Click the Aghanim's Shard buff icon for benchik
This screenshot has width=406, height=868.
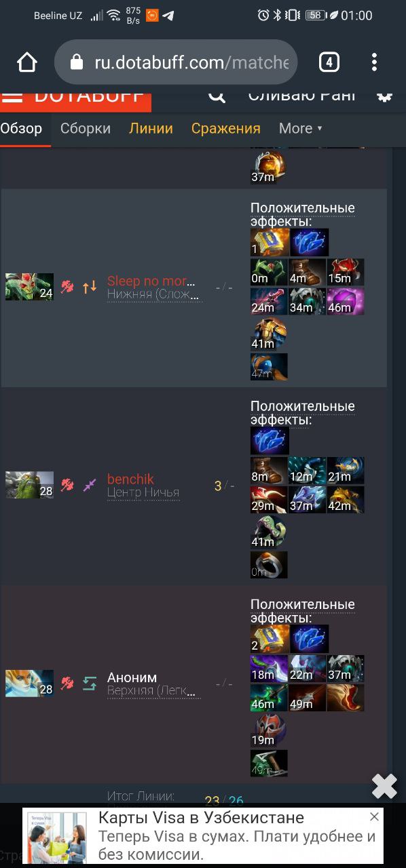click(270, 440)
